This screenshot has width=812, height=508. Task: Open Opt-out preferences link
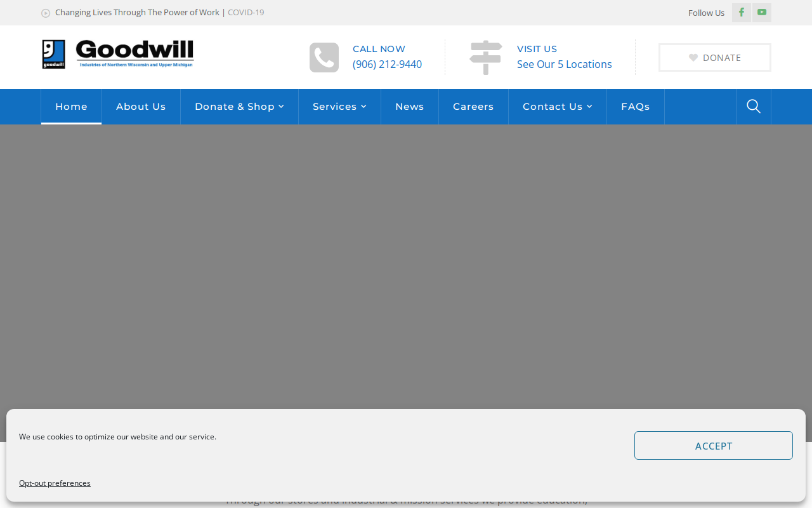coord(55,483)
